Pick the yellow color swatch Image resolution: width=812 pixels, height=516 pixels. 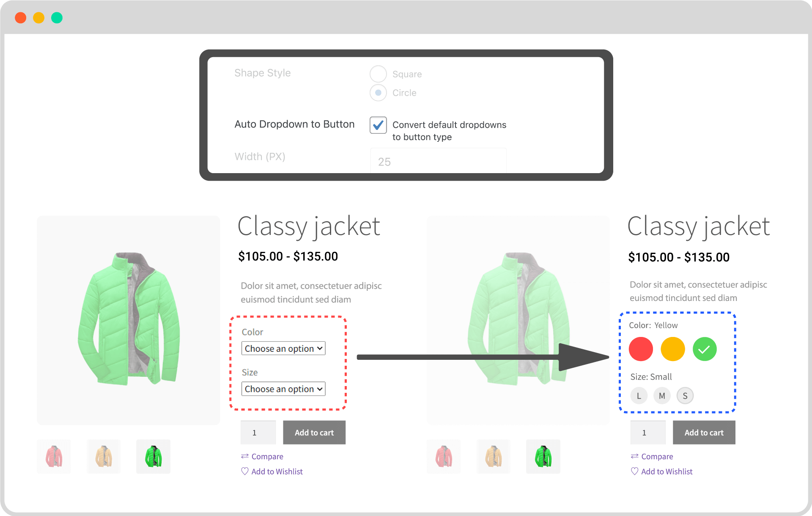(x=672, y=349)
